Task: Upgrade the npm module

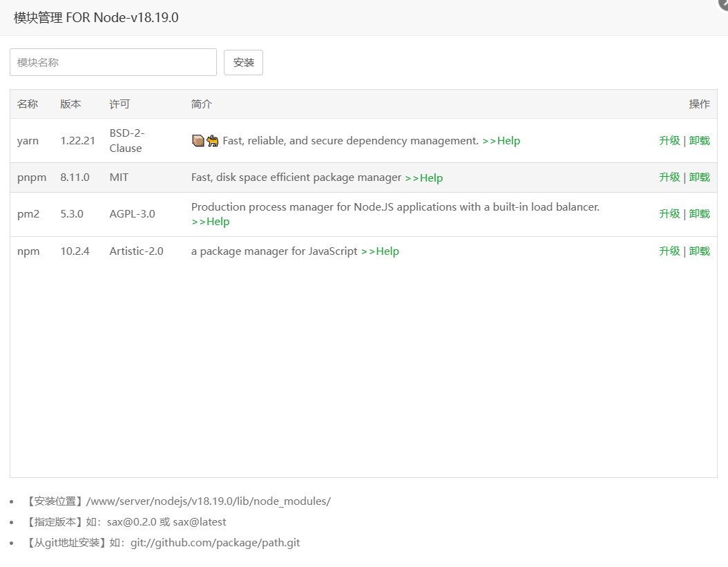Action: (x=669, y=251)
